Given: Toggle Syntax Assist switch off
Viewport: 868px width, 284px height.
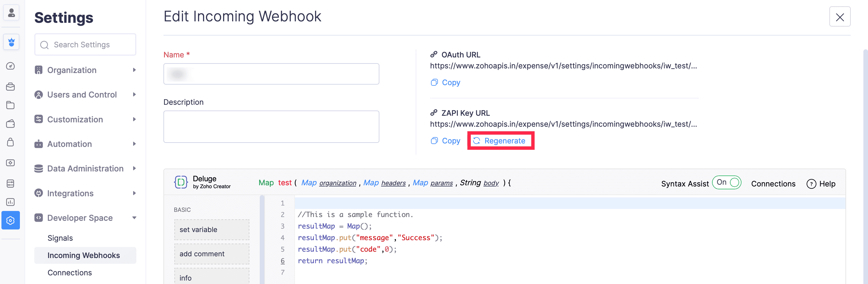Looking at the screenshot, I should pyautogui.click(x=726, y=182).
